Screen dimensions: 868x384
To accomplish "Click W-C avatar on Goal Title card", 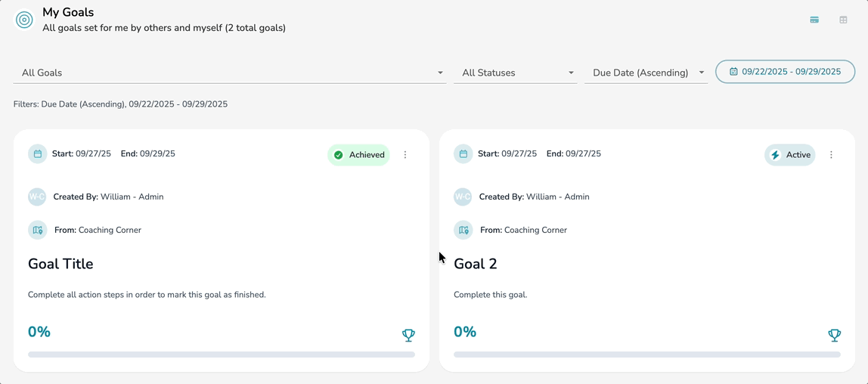I will 37,197.
